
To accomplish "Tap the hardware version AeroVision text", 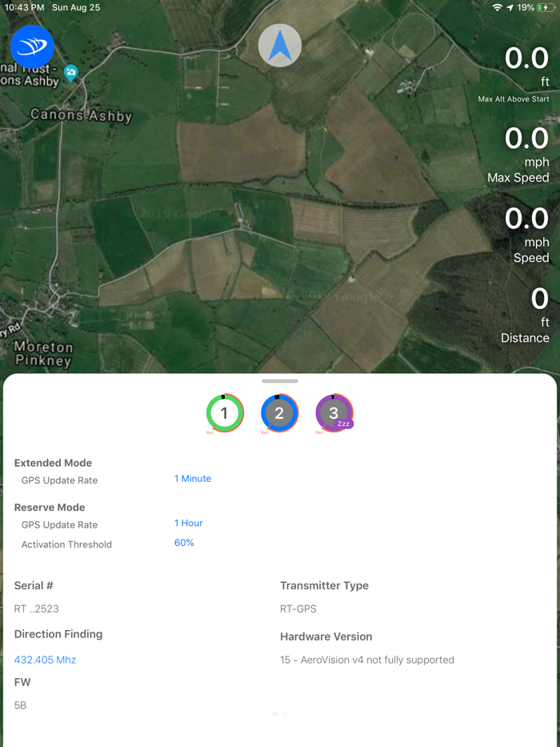I will 367,660.
